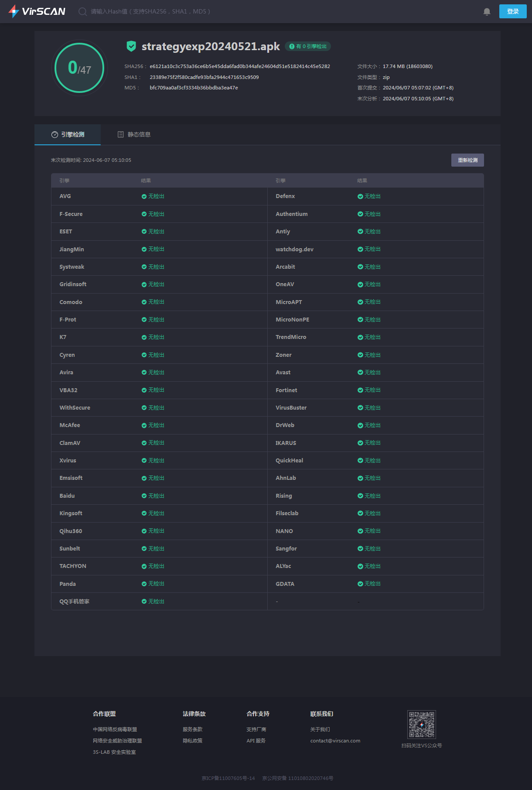Viewport: 532px width, 790px height.
Task: Click the Sangfor result check icon
Action: click(x=360, y=549)
